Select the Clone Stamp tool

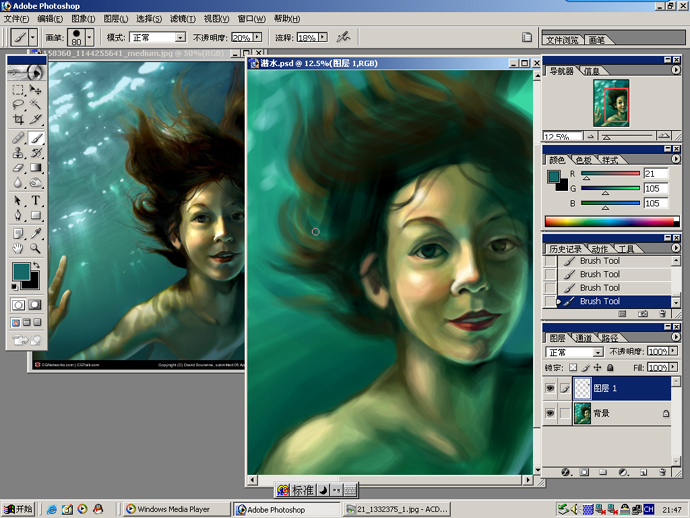tap(18, 153)
